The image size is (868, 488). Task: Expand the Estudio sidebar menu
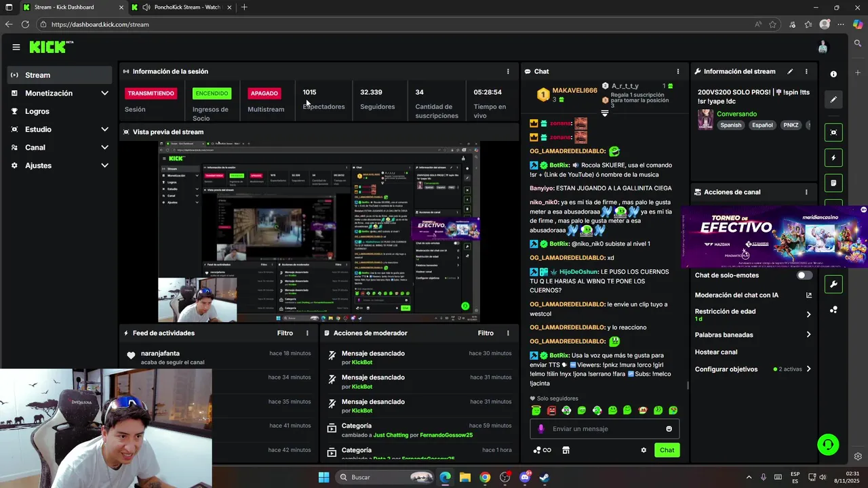(x=60, y=129)
